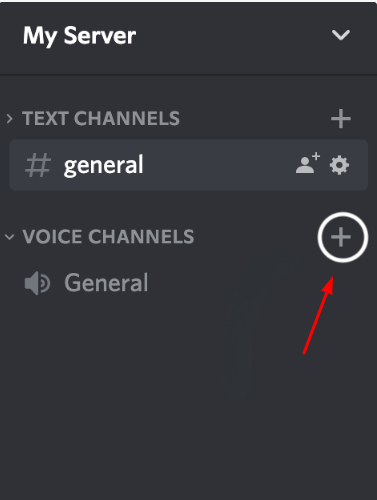Viewport: 377px width, 500px height.
Task: Create a new text channel with plus
Action: pyautogui.click(x=341, y=119)
